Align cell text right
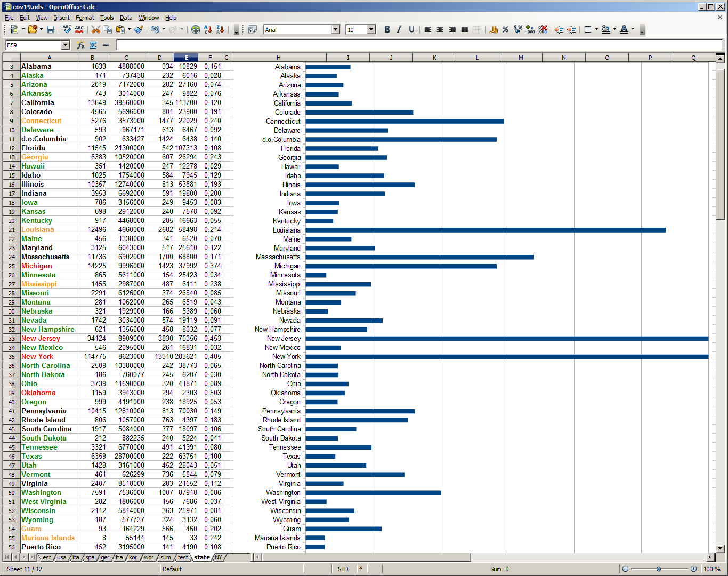This screenshot has height=576, width=728. (x=452, y=29)
